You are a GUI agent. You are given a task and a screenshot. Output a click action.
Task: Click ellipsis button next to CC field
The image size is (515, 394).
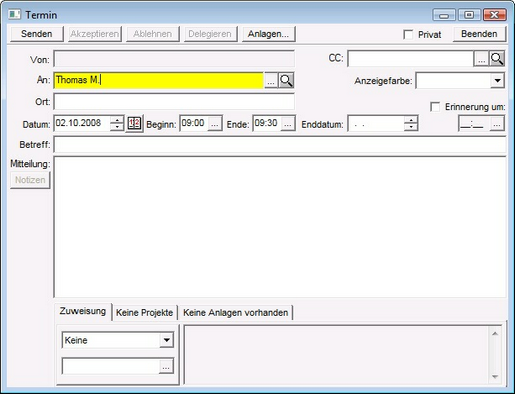coord(481,59)
